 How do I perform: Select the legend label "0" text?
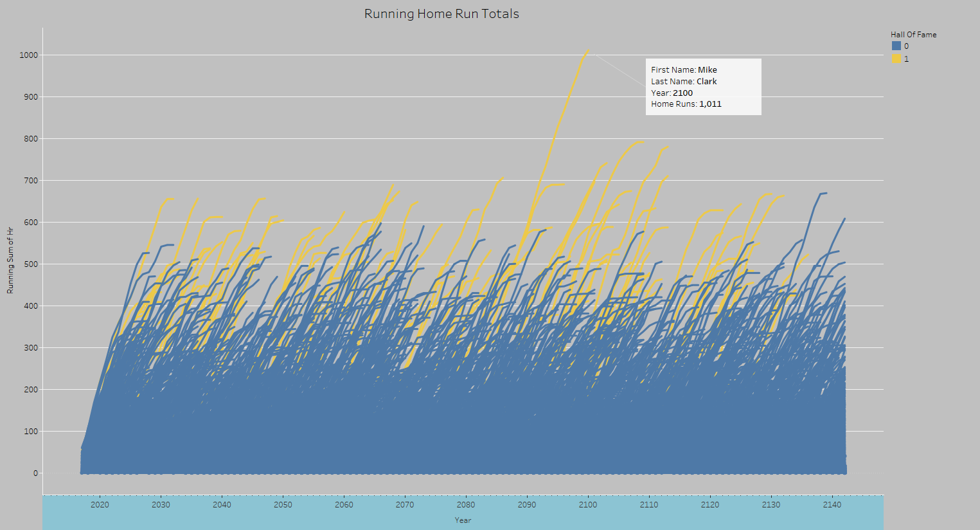pyautogui.click(x=906, y=46)
